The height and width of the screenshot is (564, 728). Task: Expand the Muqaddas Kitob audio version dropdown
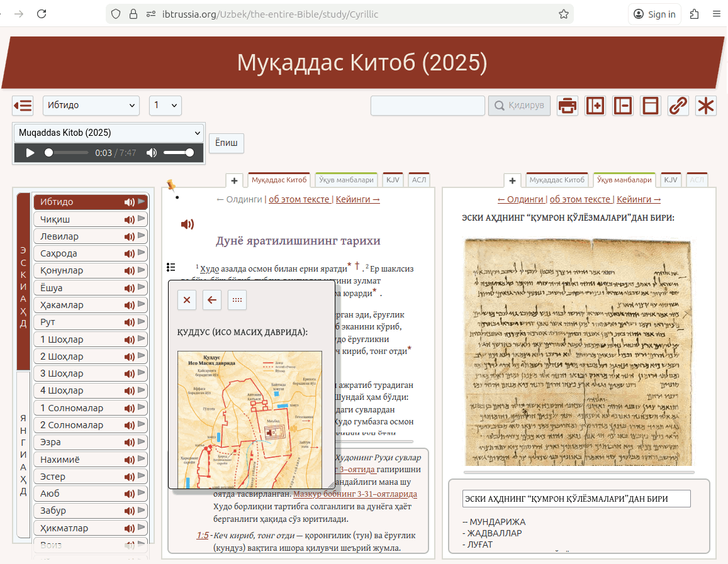point(109,133)
